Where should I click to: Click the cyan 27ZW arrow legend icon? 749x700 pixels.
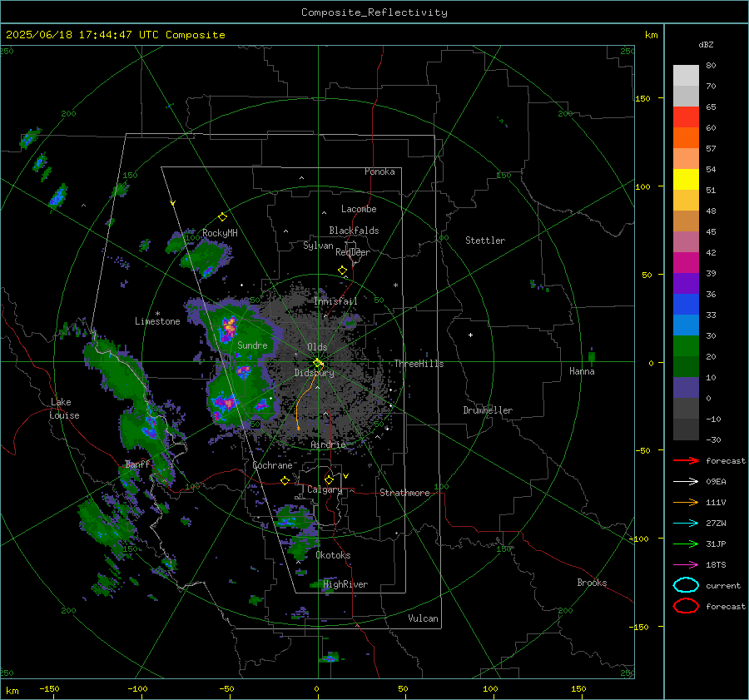(x=686, y=524)
